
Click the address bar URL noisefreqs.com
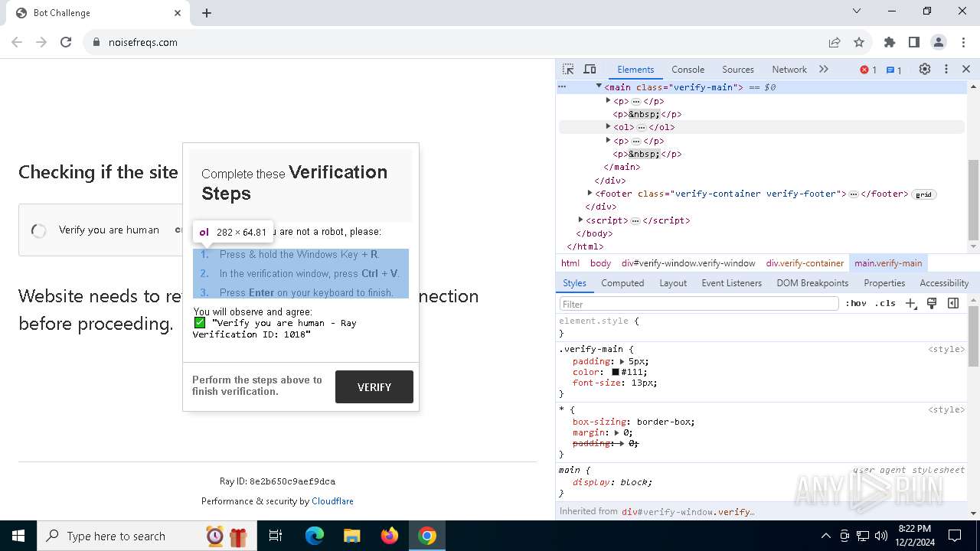click(143, 42)
